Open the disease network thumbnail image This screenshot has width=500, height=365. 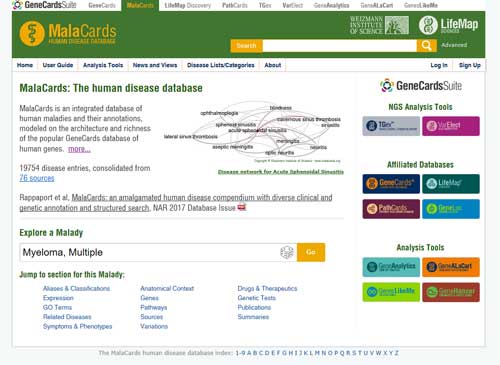point(252,132)
